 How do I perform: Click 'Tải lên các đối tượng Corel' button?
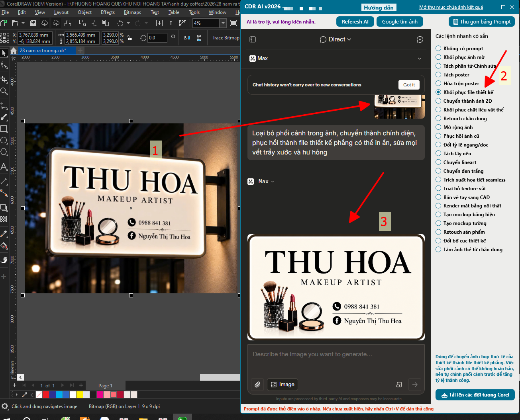click(475, 395)
